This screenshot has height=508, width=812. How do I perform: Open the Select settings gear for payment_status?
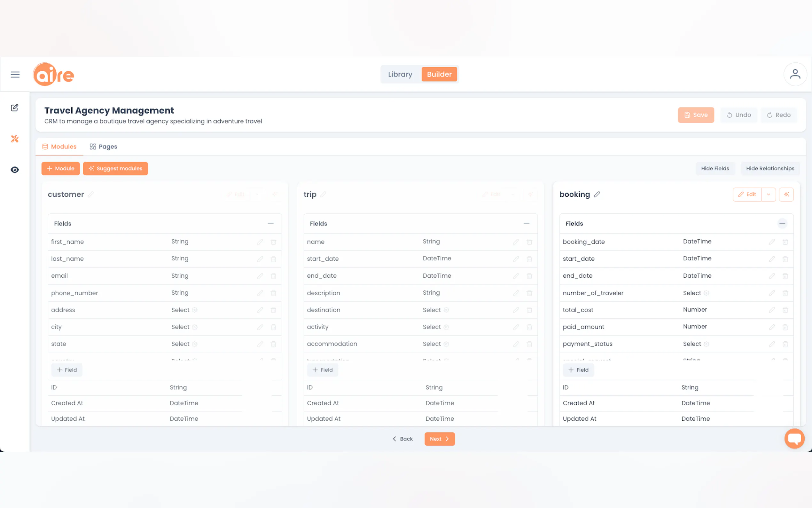point(706,344)
